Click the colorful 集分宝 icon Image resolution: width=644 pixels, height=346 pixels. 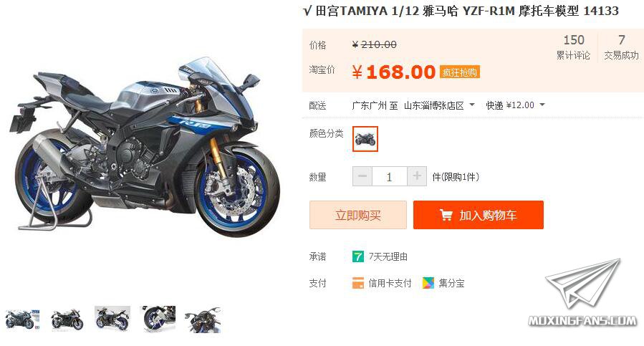pos(428,283)
